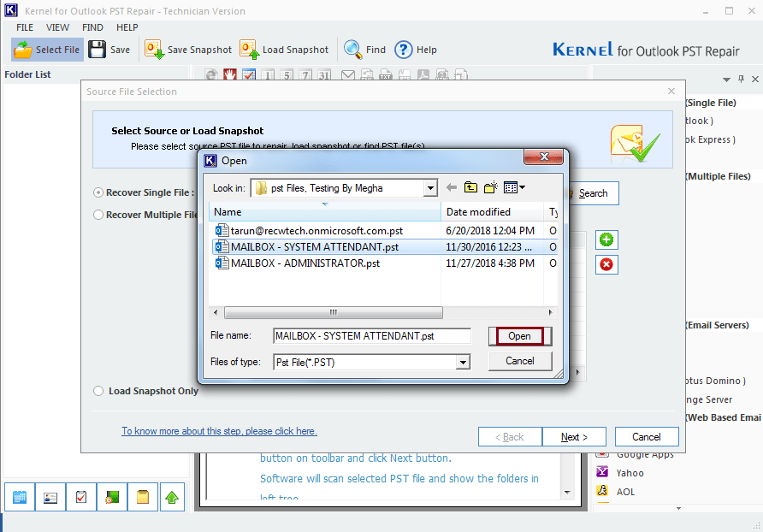
Task: Click the go back arrow in Open dialog
Action: (452, 187)
